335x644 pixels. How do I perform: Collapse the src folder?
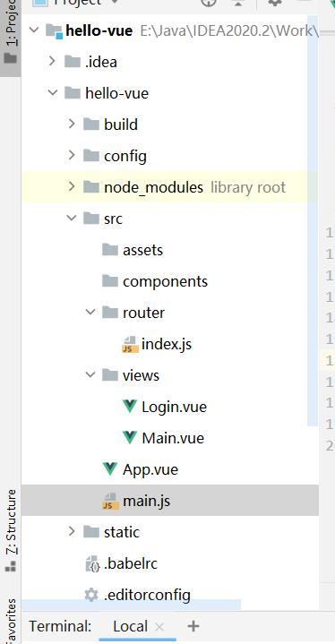[72, 218]
